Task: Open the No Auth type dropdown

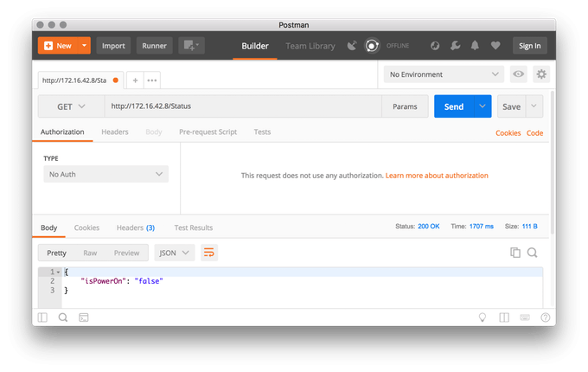Action: (x=105, y=174)
